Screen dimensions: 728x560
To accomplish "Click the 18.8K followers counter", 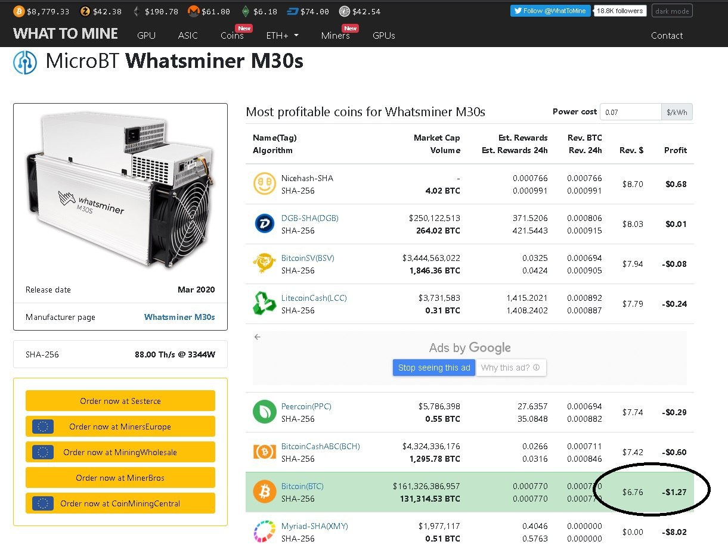I will pos(620,11).
